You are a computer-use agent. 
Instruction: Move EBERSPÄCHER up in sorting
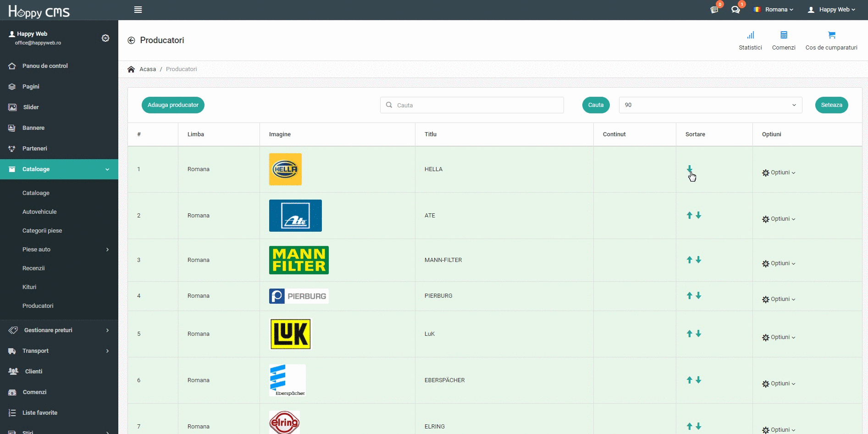pyautogui.click(x=689, y=380)
